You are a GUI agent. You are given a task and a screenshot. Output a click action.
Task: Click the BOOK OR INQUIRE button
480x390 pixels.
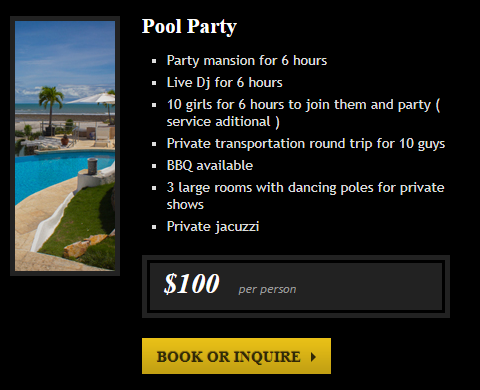pyautogui.click(x=236, y=356)
